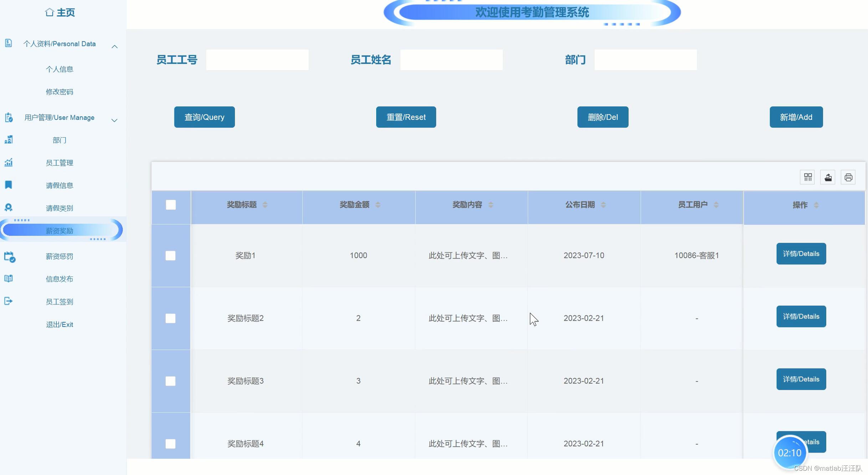The image size is (868, 475).
Task: Toggle the select-all checkbox in table header
Action: [x=171, y=205]
